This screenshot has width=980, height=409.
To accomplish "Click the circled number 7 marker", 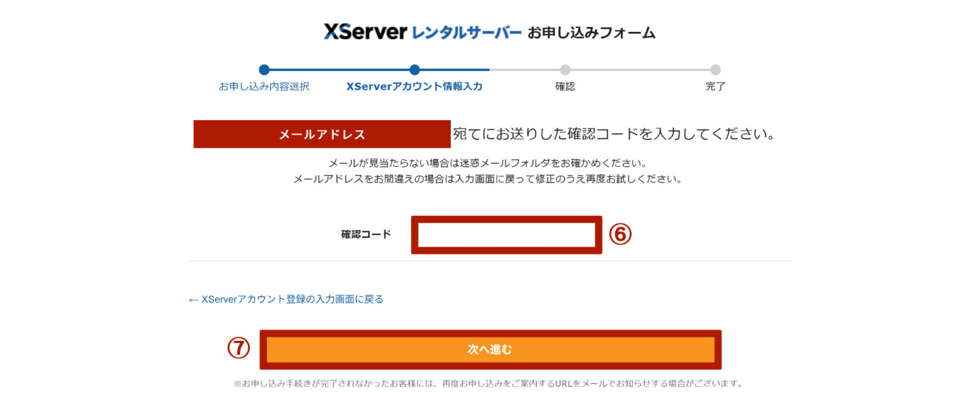I will 239,348.
